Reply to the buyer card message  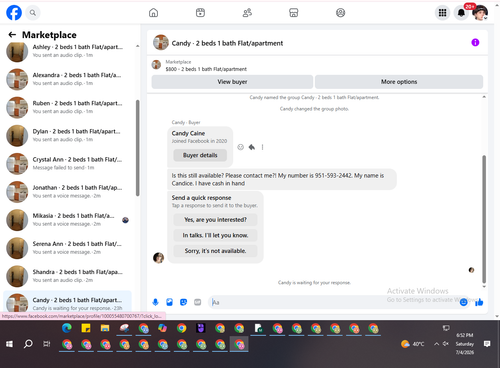pyautogui.click(x=252, y=147)
